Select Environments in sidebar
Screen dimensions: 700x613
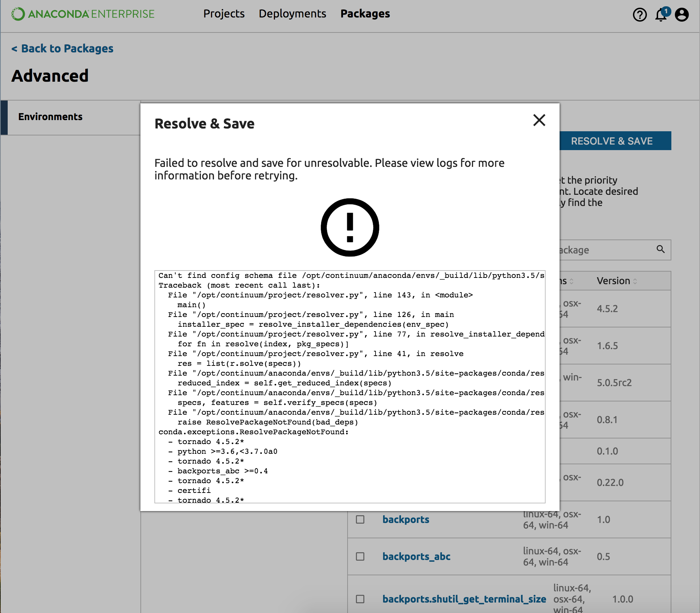[50, 117]
